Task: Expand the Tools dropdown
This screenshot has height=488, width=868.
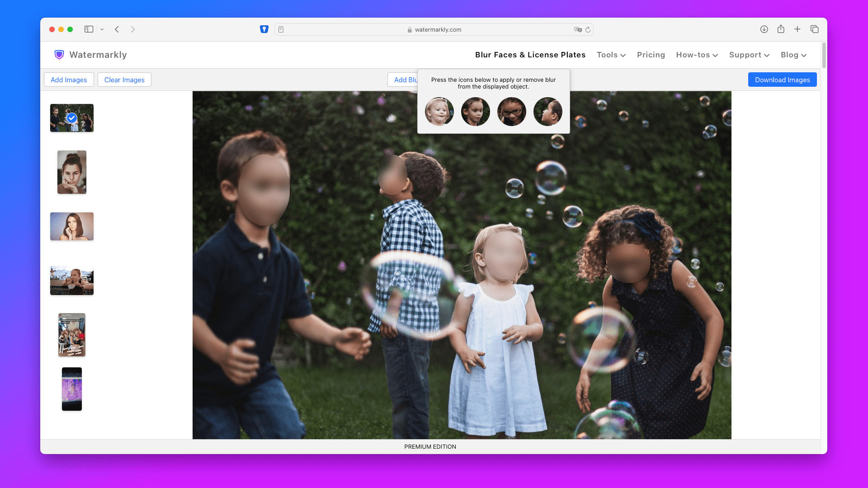Action: tap(610, 55)
